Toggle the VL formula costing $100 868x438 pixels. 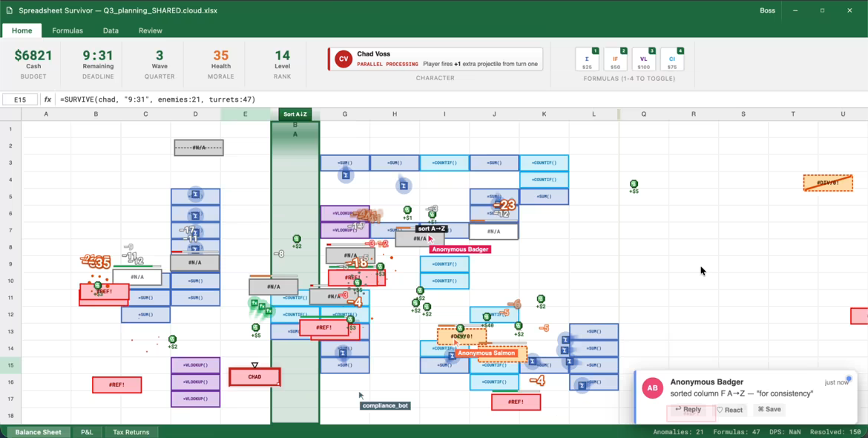tap(643, 60)
